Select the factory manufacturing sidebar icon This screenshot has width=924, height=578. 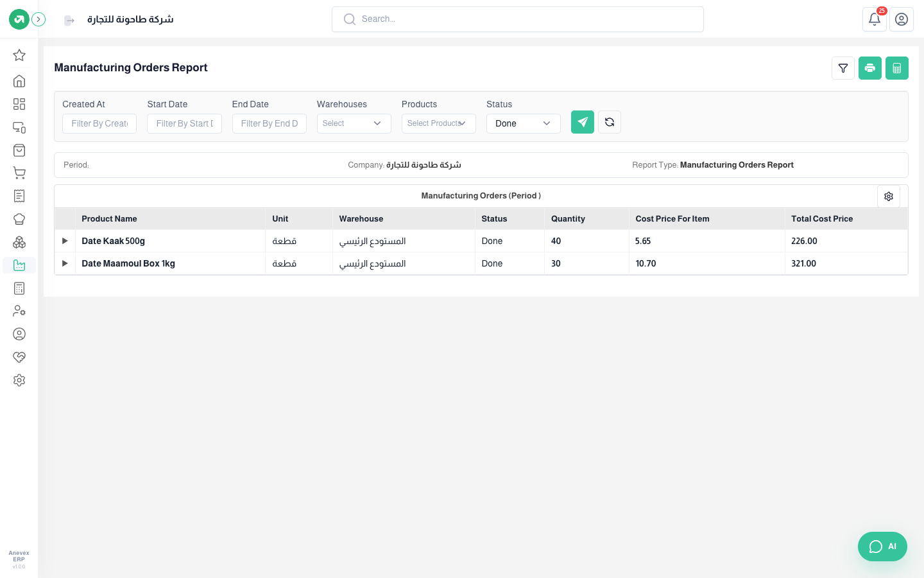tap(19, 265)
